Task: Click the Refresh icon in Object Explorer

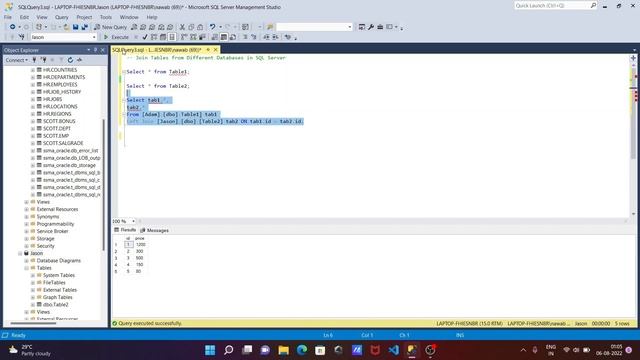Action: [x=70, y=60]
